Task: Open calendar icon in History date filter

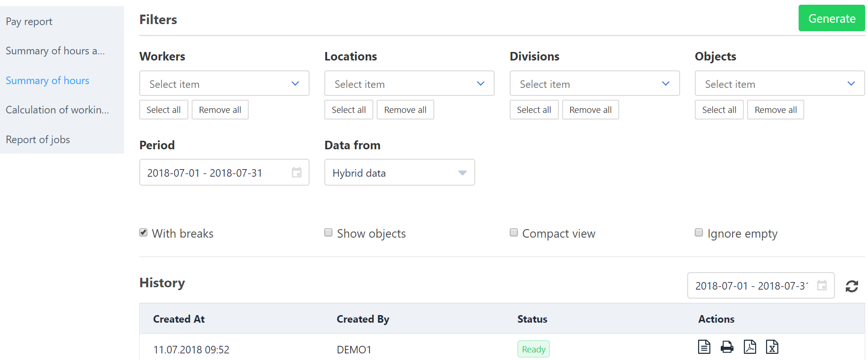Action: pos(822,285)
